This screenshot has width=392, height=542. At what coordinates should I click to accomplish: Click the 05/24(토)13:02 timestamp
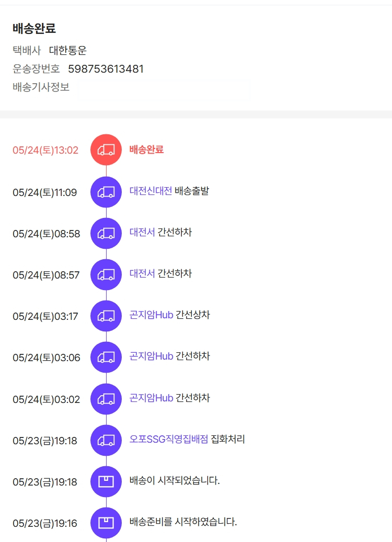(45, 151)
